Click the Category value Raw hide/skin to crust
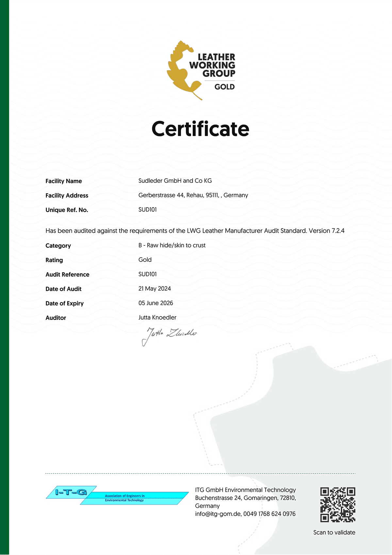Screen dimensions: 392x555 click(172, 245)
